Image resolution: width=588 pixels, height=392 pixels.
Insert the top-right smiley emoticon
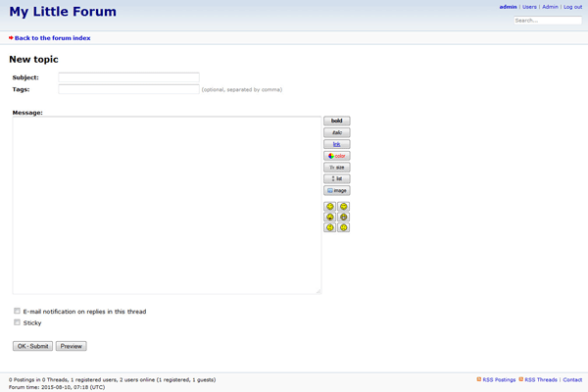[344, 206]
